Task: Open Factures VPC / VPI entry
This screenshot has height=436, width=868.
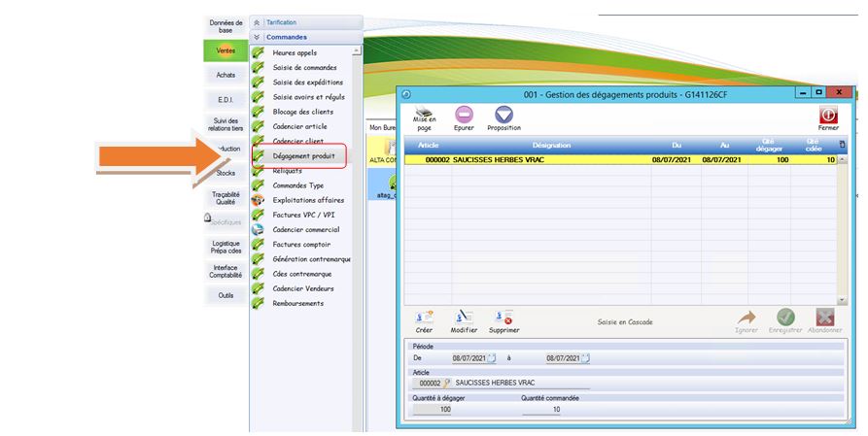Action: (x=303, y=215)
